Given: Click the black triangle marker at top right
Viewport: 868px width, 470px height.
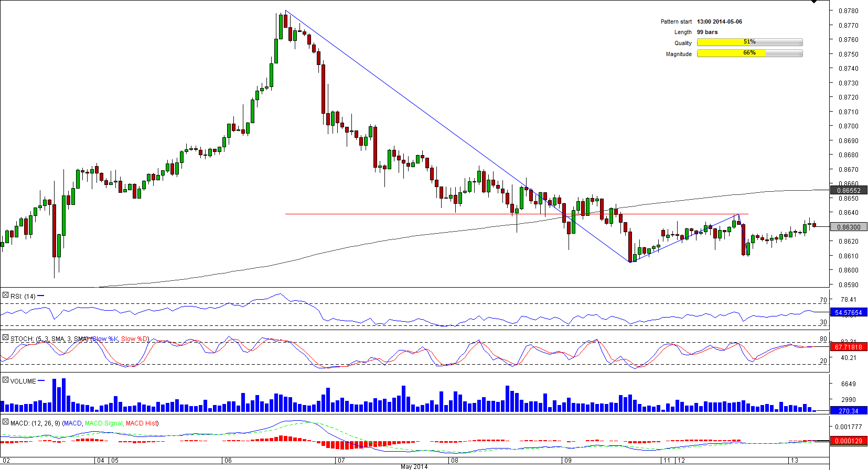Looking at the screenshot, I should 814,2.
